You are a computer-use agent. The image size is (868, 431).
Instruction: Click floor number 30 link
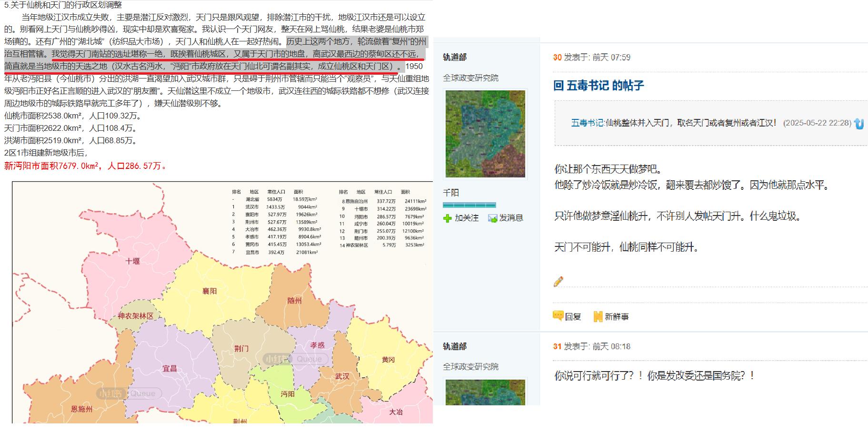(557, 58)
